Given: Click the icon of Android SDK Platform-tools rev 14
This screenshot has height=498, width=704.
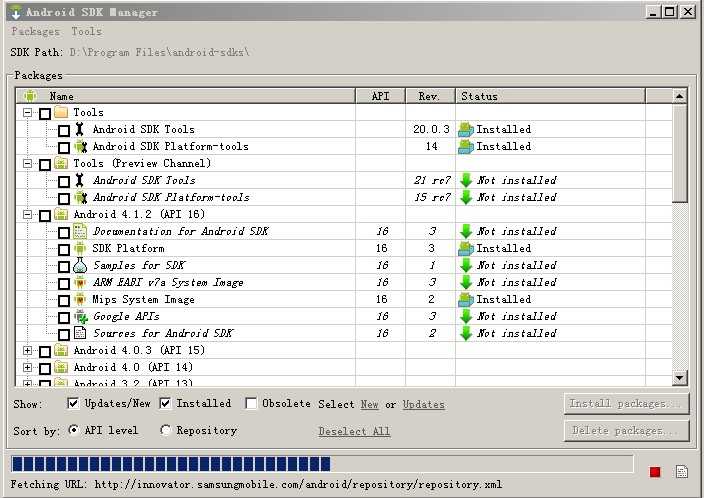Looking at the screenshot, I should tap(80, 146).
